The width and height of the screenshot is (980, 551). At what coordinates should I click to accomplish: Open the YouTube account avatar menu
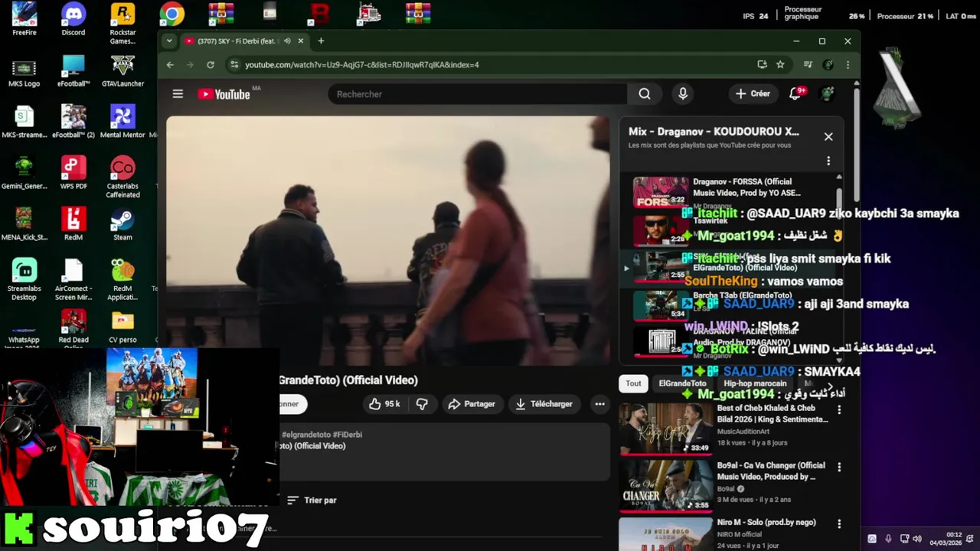828,93
